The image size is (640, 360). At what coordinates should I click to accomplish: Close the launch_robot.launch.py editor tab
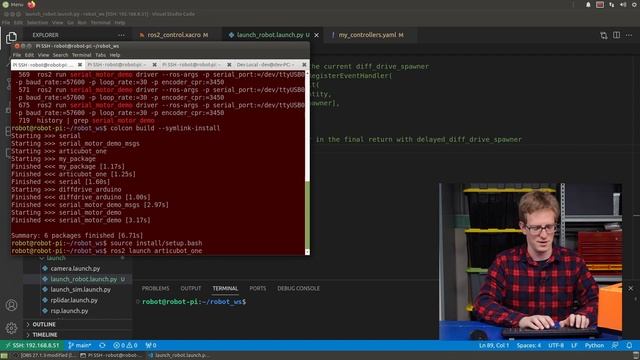pos(316,35)
